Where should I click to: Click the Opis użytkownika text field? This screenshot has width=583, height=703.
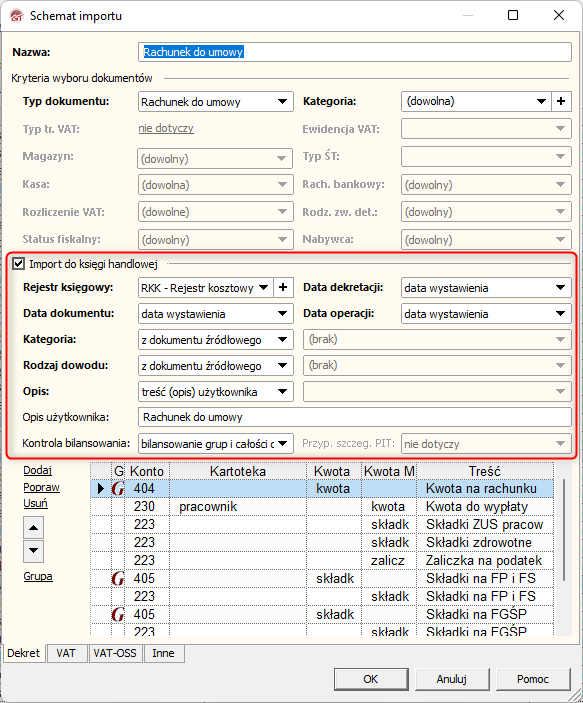(x=355, y=417)
